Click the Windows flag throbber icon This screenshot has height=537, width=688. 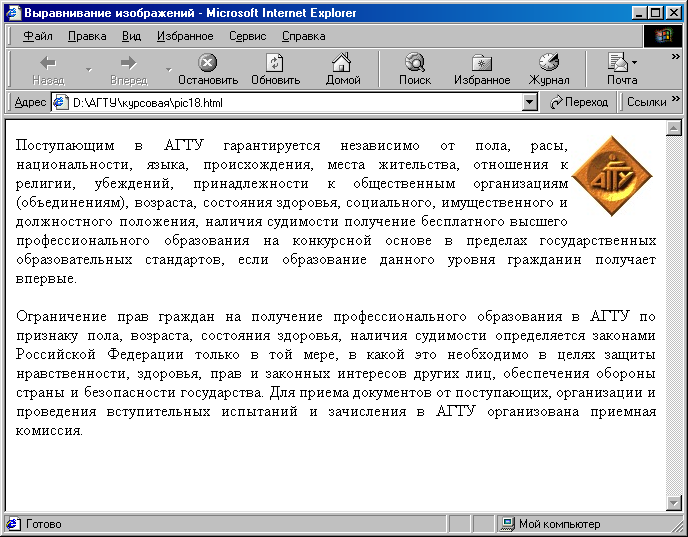(x=663, y=36)
